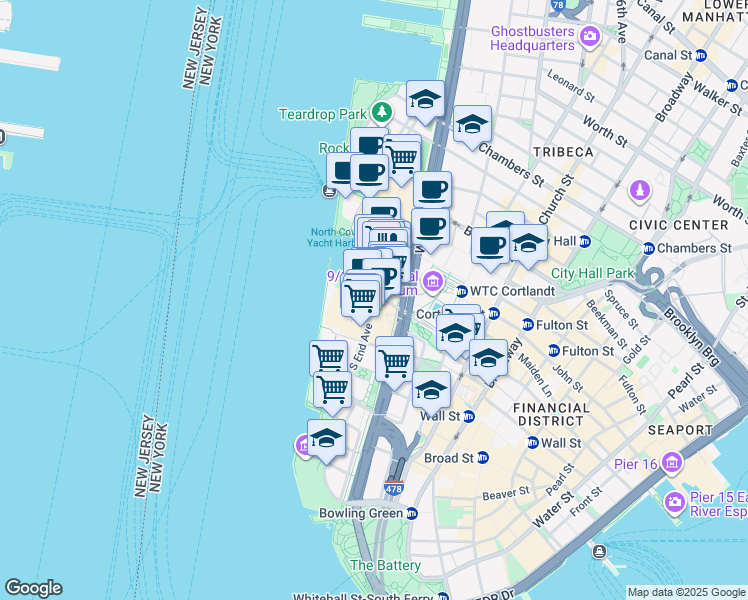
Task: Click the Teardrop Park green tree icon
Action: [382, 113]
